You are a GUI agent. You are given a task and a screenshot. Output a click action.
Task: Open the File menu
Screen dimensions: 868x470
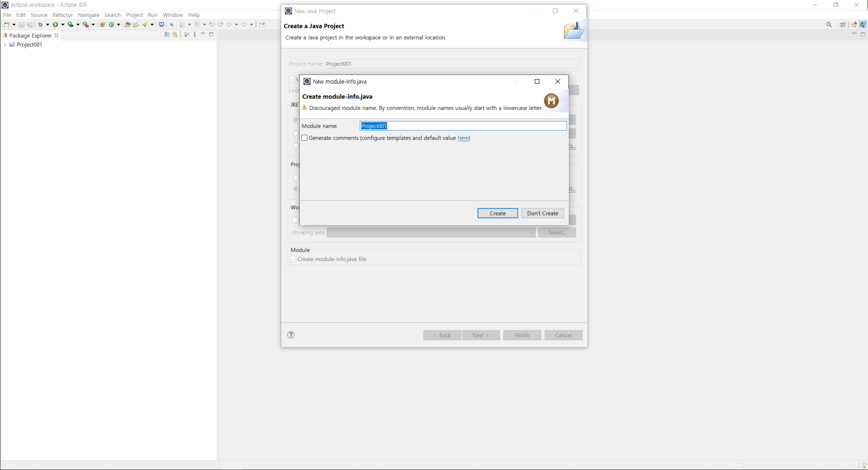point(7,15)
